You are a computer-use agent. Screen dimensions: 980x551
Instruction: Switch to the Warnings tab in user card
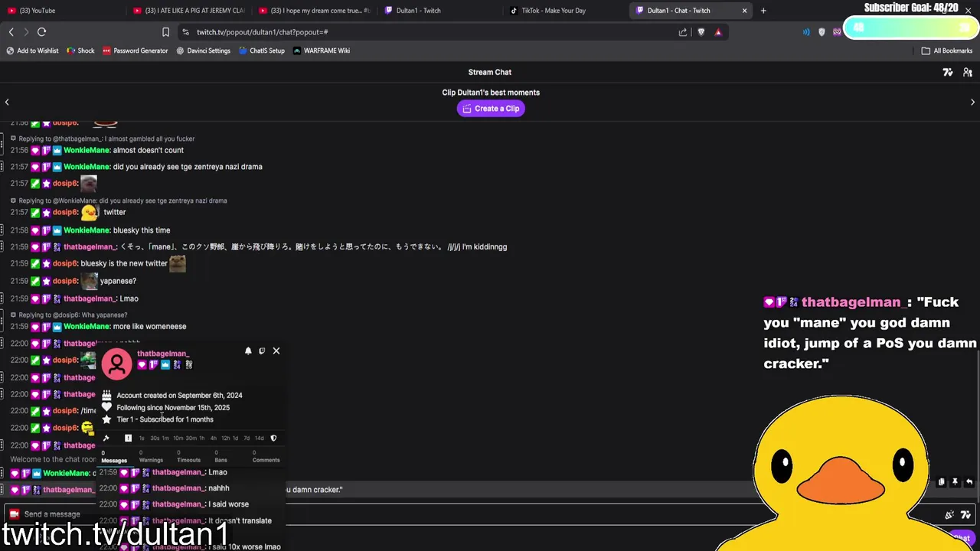pos(151,457)
